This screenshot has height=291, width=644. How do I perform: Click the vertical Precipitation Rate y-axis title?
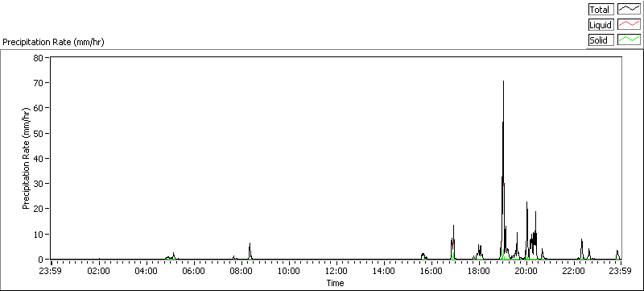pyautogui.click(x=27, y=158)
